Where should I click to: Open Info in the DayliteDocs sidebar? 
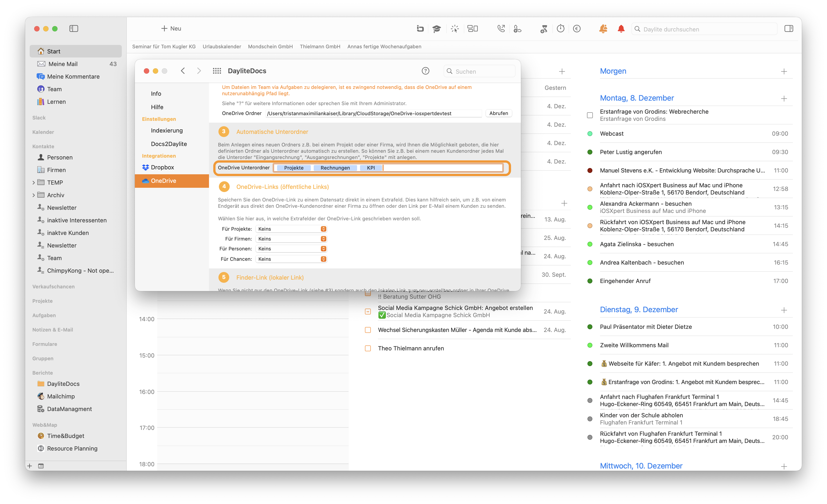pos(172,94)
